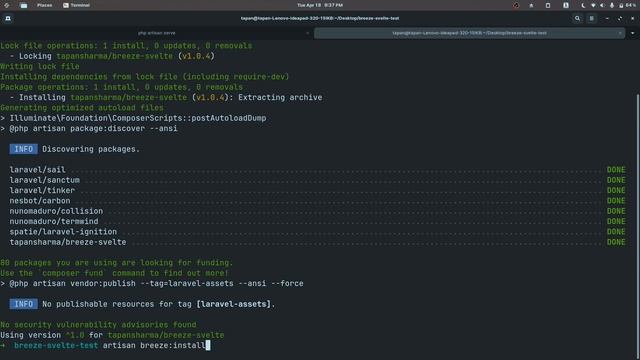Screen dimensions: 640x360
Task: Click the red notification tray icon
Action: coord(516,5)
